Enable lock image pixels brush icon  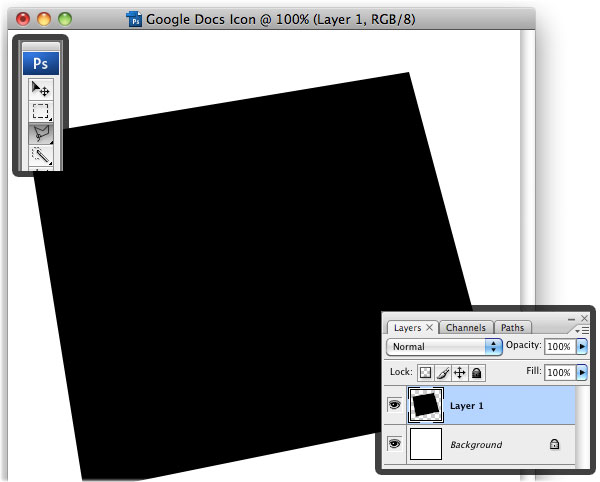click(x=443, y=373)
